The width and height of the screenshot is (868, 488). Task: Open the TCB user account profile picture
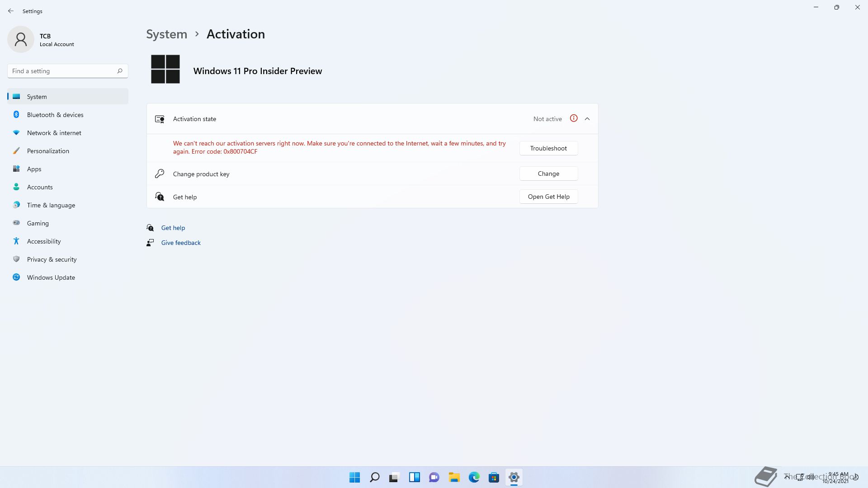[21, 39]
